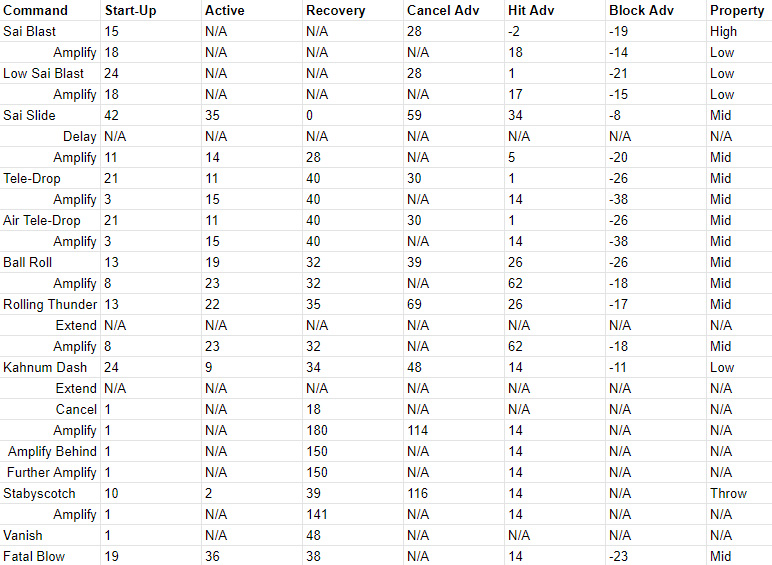Click Rolling Thunder cancel adv 69
Viewport: 772px width, 565px height.
(x=453, y=305)
